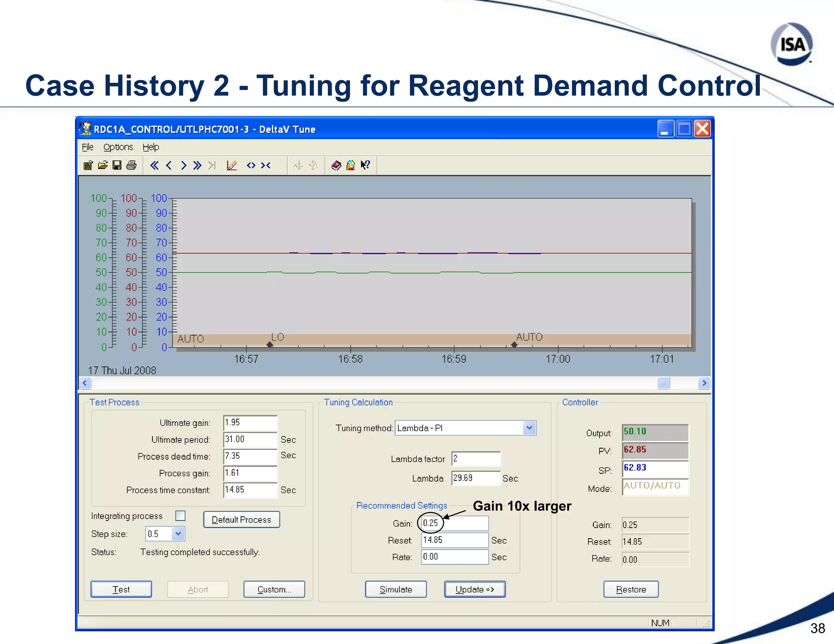834x644 pixels.
Task: Click the Default Process button
Action: [x=241, y=519]
